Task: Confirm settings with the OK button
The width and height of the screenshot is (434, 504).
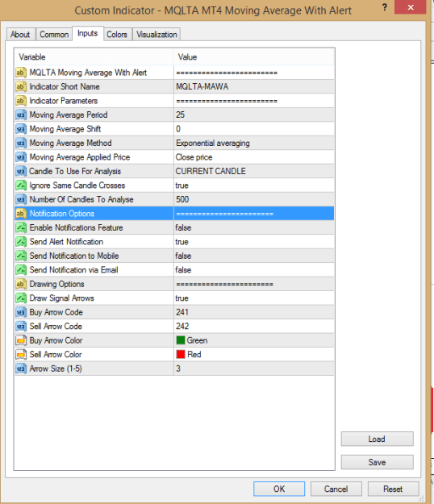Action: 279,489
